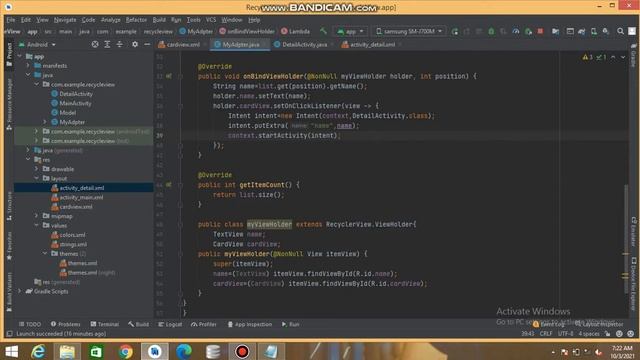The height and width of the screenshot is (360, 640).
Task: Click Expand All icon in Project panel
Action: coord(107,44)
